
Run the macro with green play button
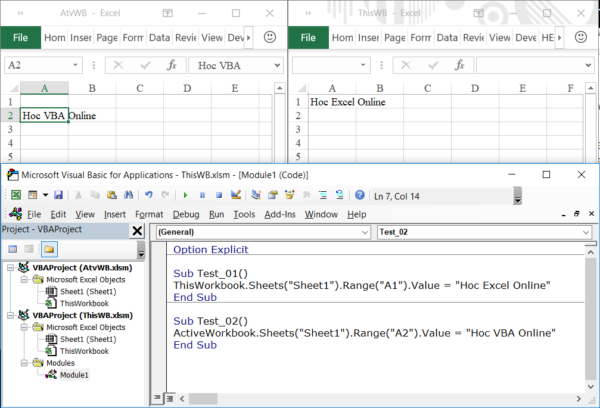pyautogui.click(x=186, y=195)
